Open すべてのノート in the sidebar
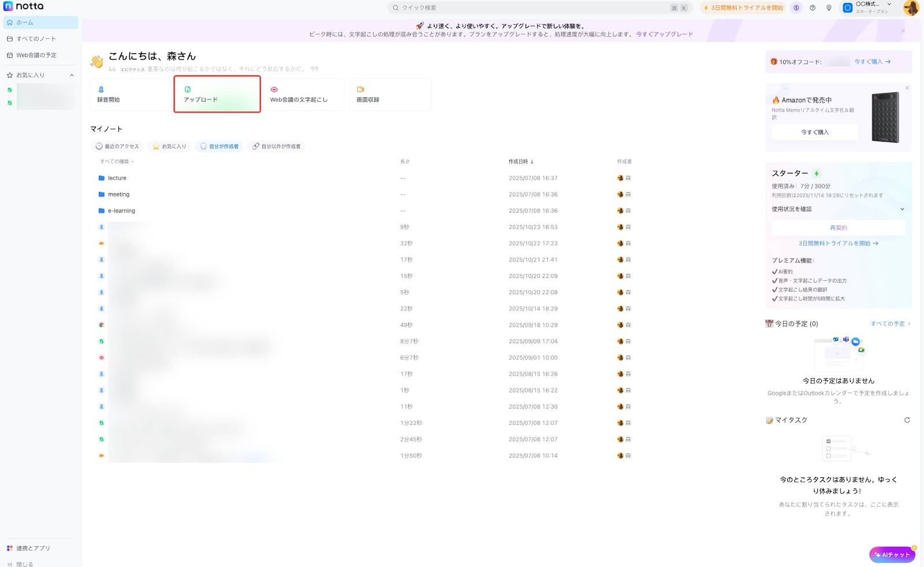This screenshot has width=924, height=567. pos(36,39)
